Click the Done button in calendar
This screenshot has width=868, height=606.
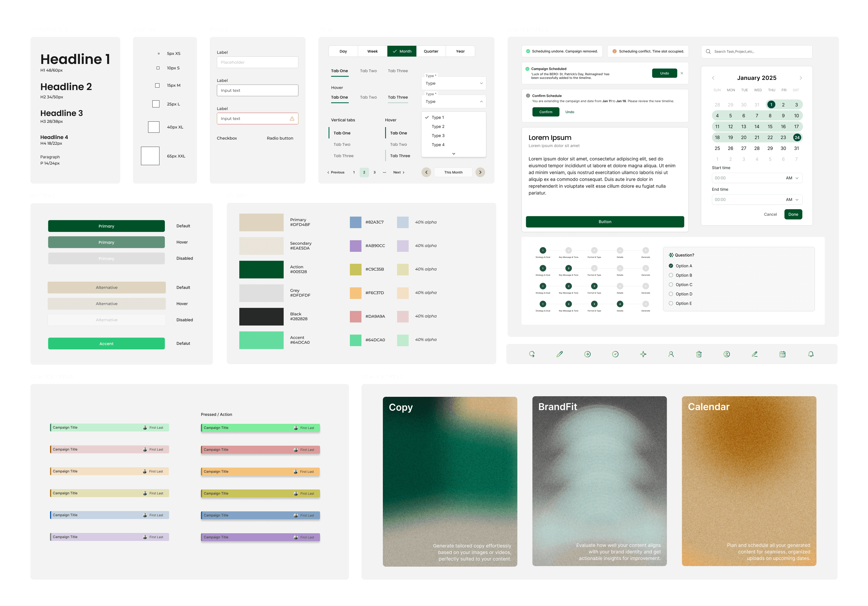793,214
